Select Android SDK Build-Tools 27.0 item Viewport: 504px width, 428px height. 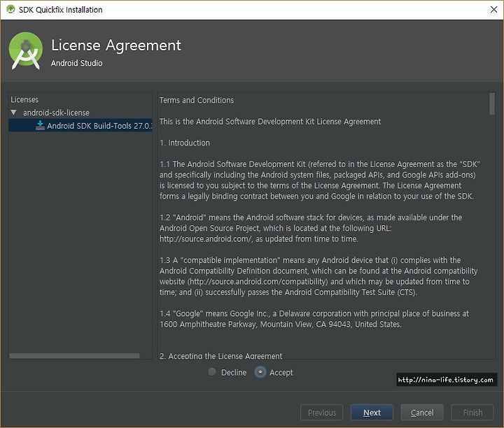(80, 126)
